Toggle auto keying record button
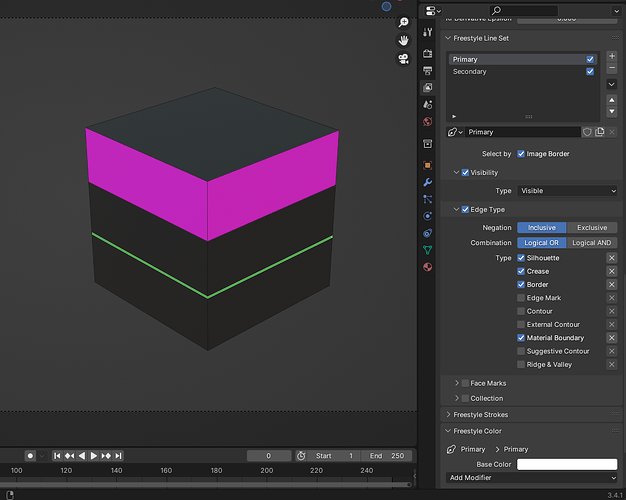Screen dimensions: 626x500 point(30,456)
